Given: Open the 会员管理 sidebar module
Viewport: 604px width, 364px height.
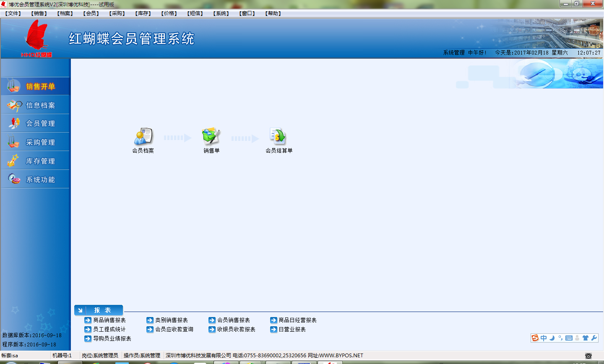Looking at the screenshot, I should (x=35, y=123).
